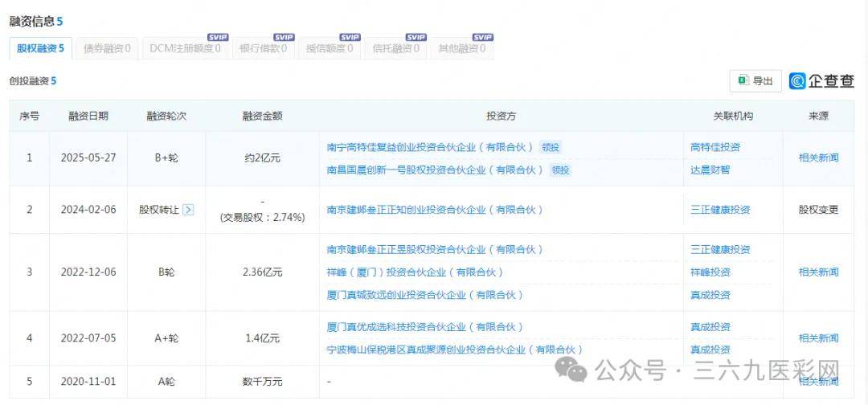Click the 导出 export button

click(755, 81)
